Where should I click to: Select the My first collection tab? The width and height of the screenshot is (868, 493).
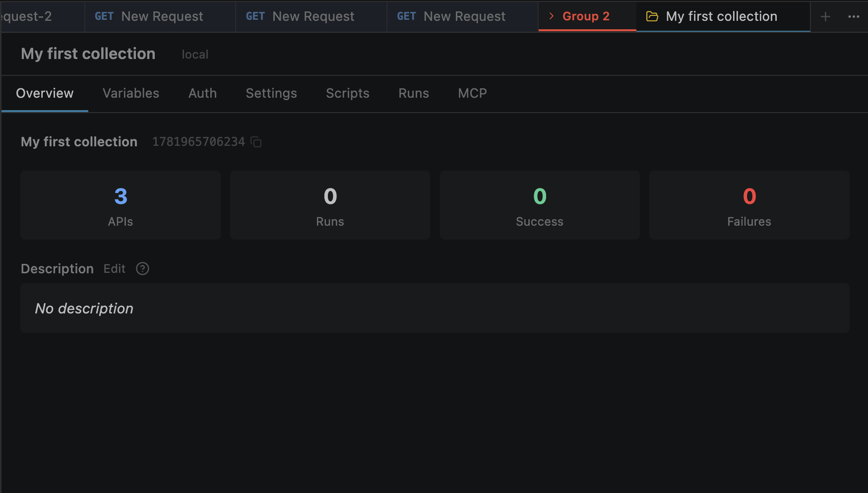click(723, 16)
